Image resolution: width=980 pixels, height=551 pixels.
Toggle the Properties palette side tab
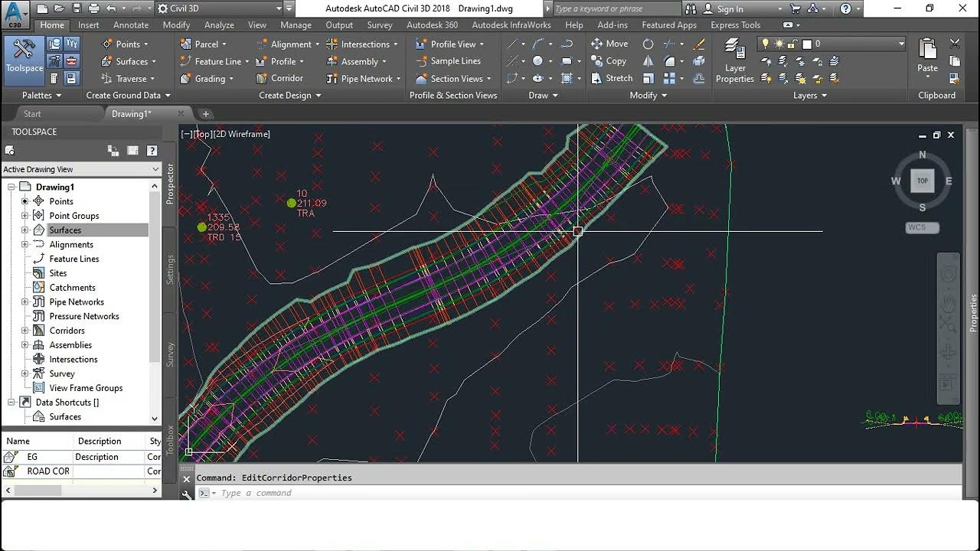tap(973, 312)
